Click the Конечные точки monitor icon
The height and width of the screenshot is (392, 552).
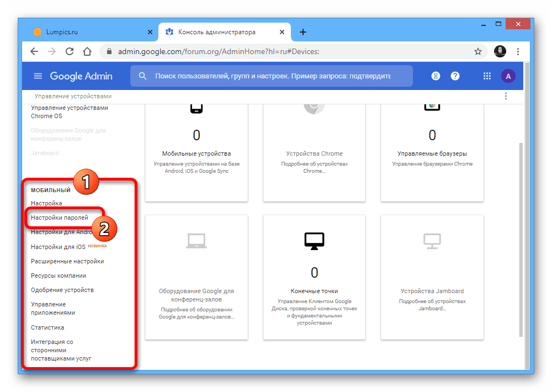coord(315,241)
